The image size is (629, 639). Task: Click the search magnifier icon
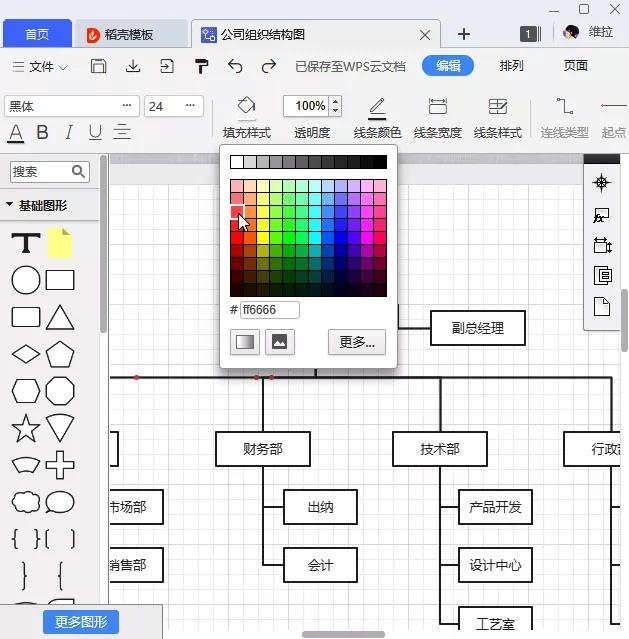coord(78,172)
